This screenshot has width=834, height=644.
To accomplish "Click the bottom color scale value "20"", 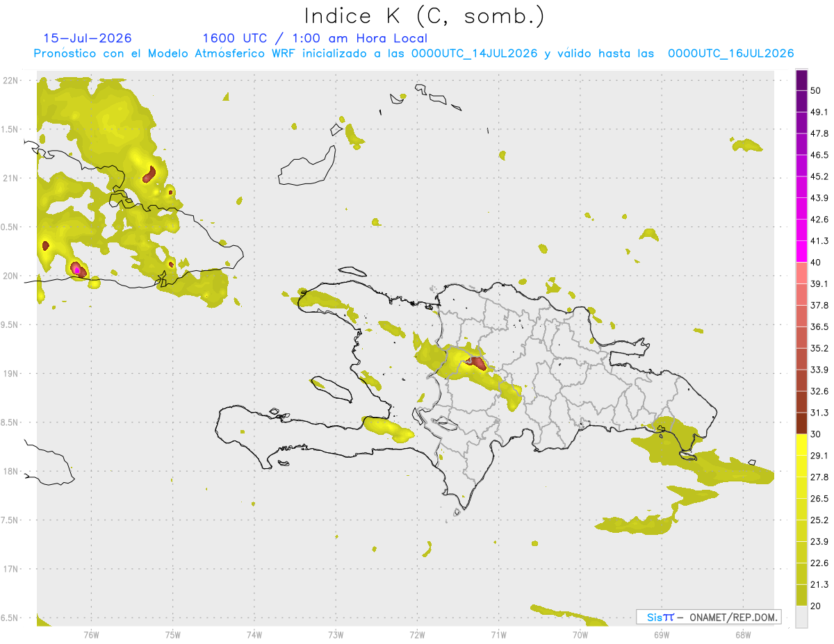I will 816,606.
